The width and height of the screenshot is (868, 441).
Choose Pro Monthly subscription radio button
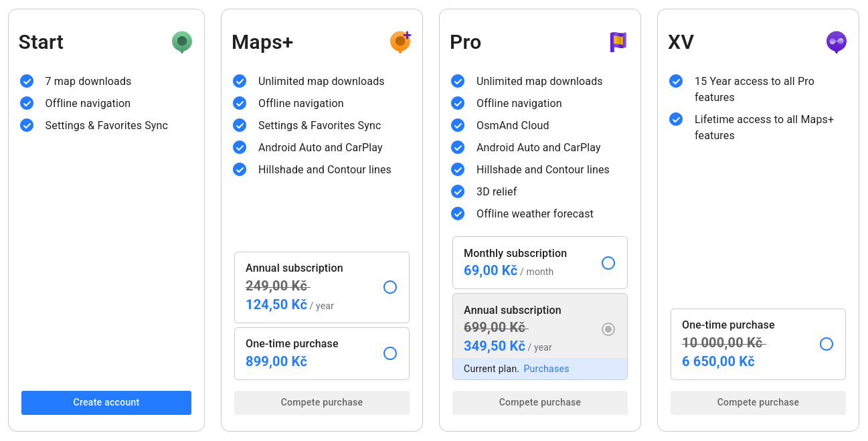click(x=608, y=263)
